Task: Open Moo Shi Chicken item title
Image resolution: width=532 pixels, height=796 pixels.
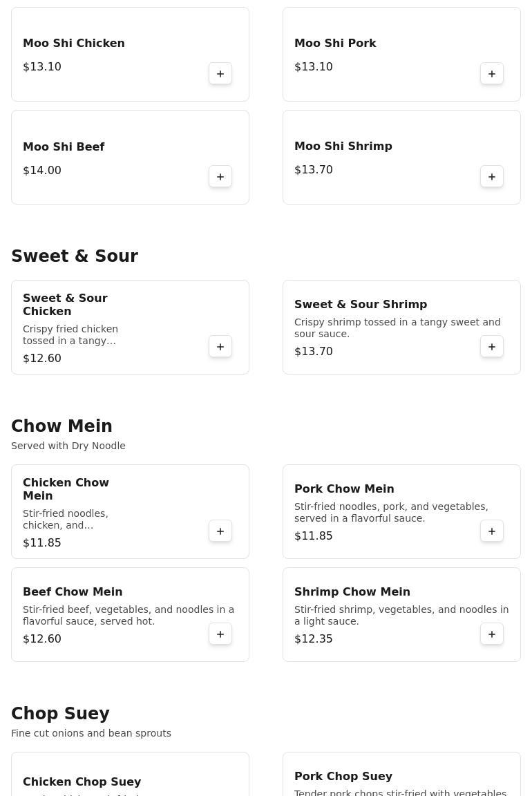Action: point(74,44)
